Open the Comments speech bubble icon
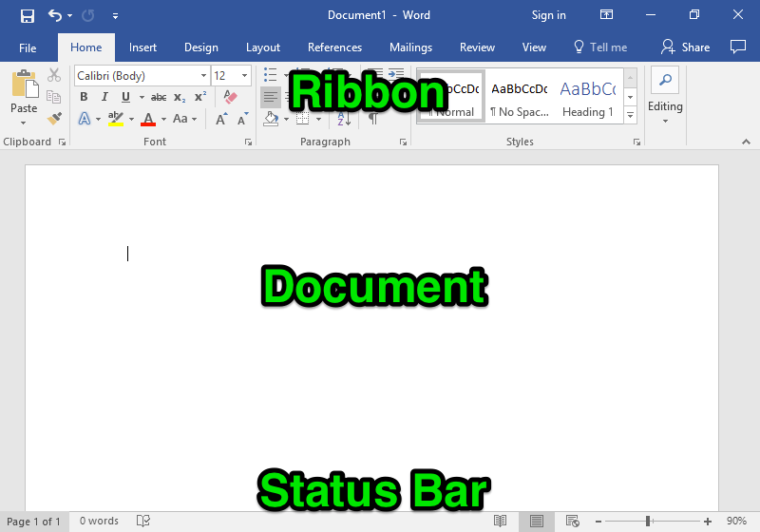Screen dimensions: 760x532 [737, 47]
